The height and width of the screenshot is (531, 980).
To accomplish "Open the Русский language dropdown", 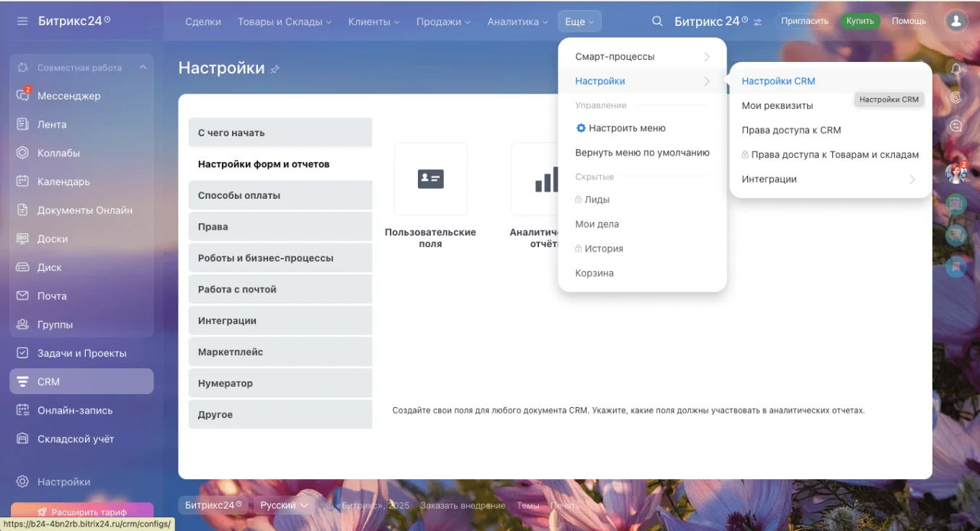I will coord(285,505).
